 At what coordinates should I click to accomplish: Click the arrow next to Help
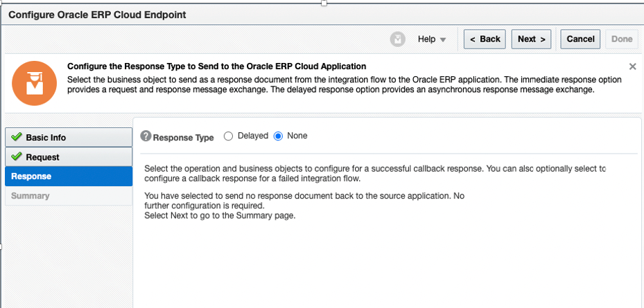[x=443, y=40]
